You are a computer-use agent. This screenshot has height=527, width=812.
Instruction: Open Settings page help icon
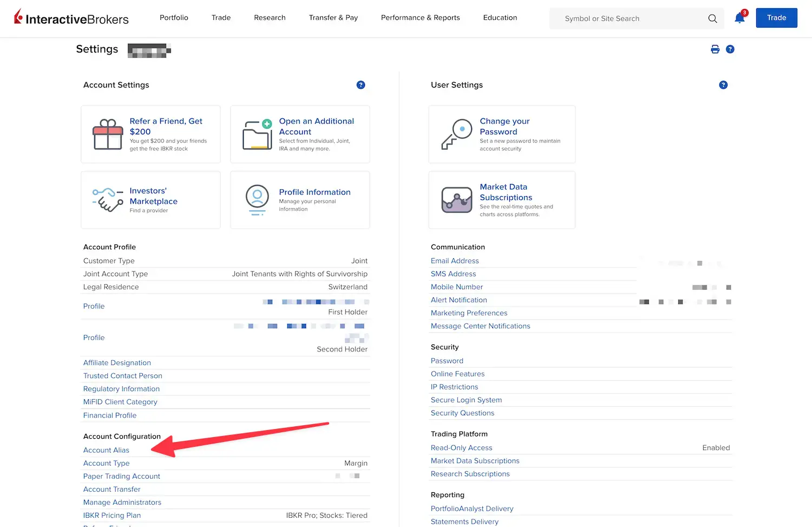click(730, 49)
